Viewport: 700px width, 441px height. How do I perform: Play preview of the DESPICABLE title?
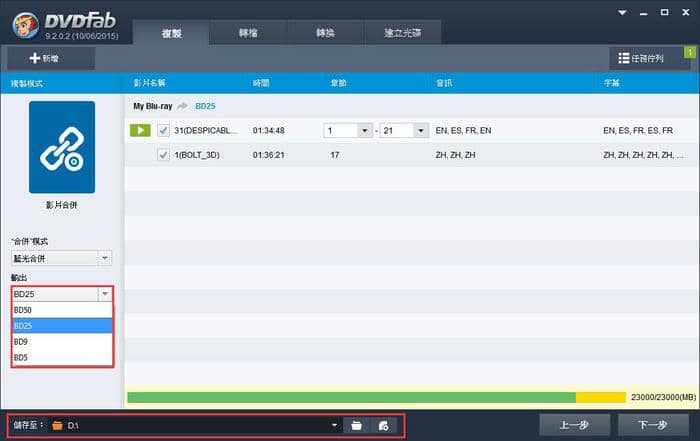click(x=140, y=130)
